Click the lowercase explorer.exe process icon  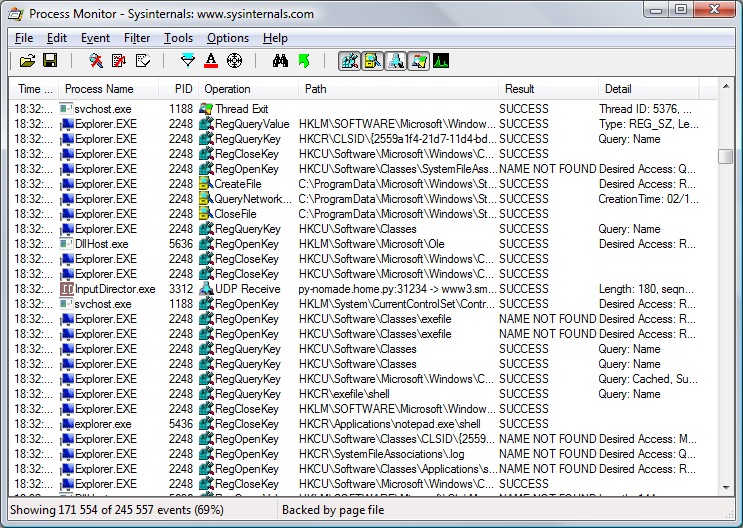coord(67,424)
